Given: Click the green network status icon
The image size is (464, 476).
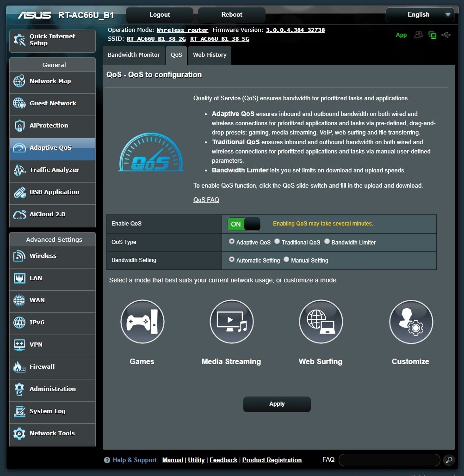Looking at the screenshot, I should click(432, 35).
